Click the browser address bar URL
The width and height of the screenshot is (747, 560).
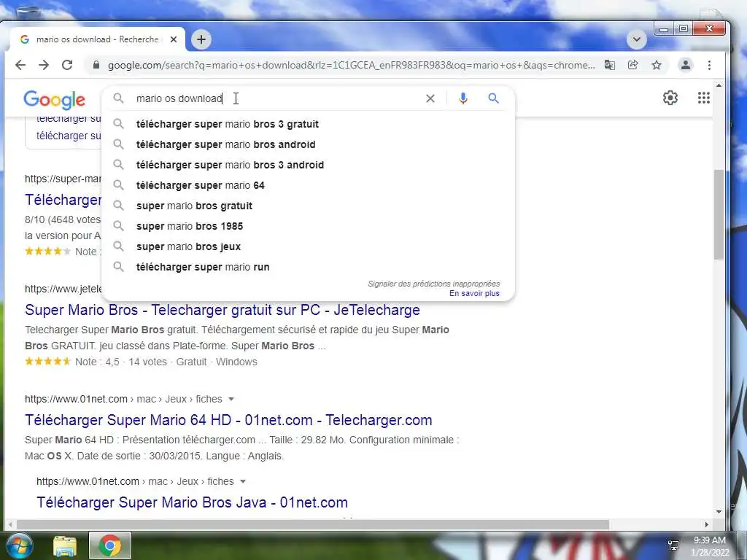point(351,65)
